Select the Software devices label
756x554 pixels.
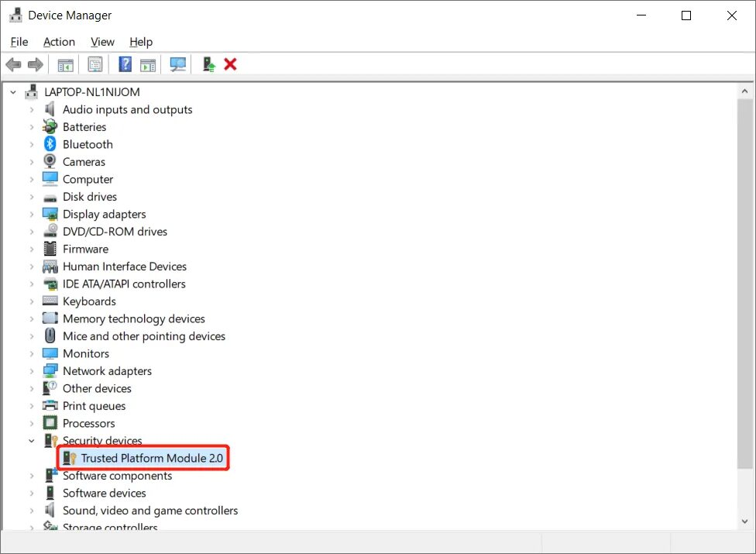[x=104, y=493]
